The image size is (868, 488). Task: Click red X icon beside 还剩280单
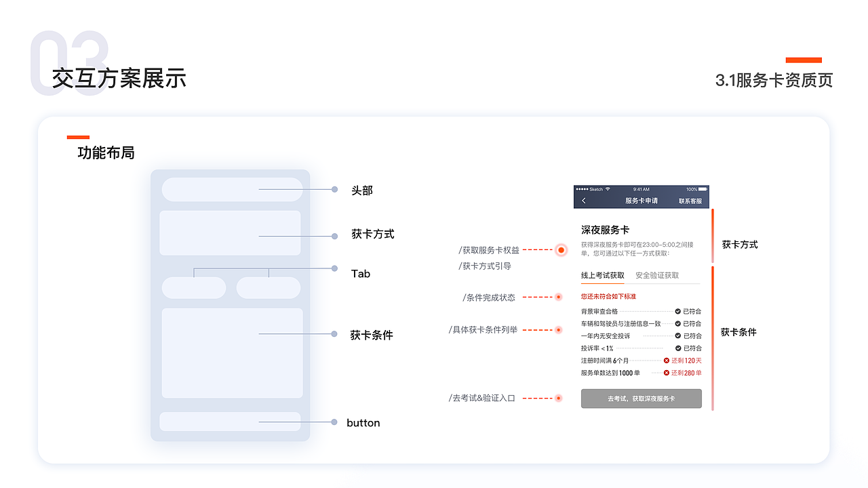[x=667, y=373]
